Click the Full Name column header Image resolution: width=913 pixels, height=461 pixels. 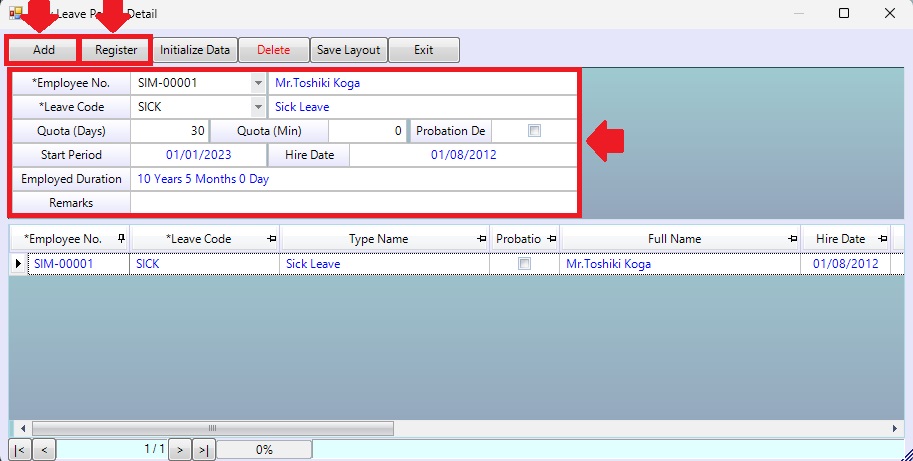(x=674, y=239)
